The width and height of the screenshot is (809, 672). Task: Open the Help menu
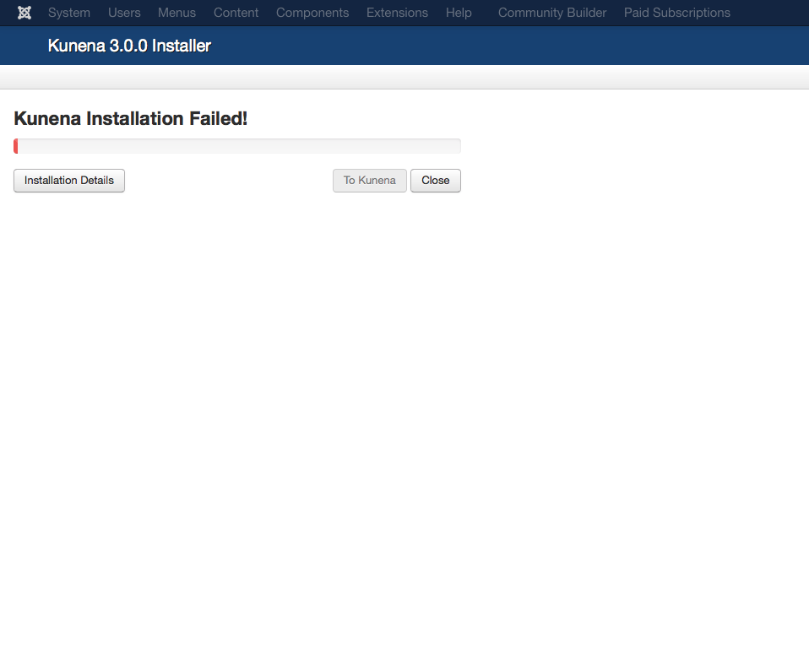(x=459, y=13)
